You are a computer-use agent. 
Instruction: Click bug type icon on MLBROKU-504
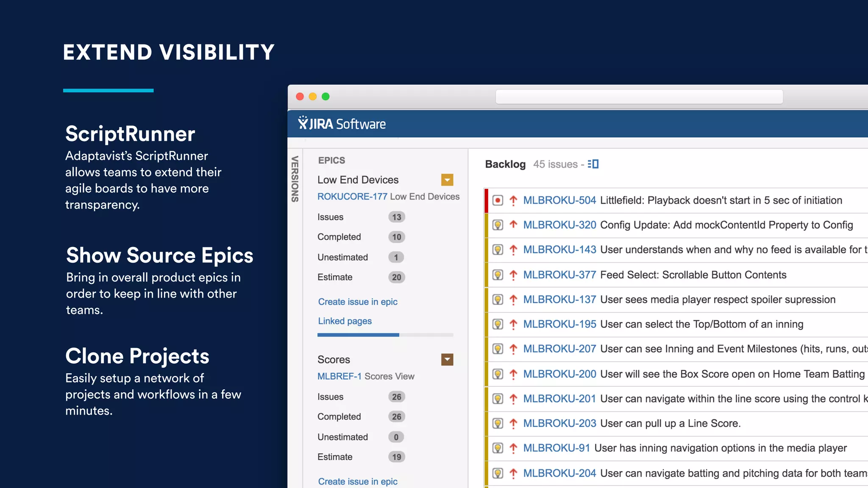coord(498,200)
